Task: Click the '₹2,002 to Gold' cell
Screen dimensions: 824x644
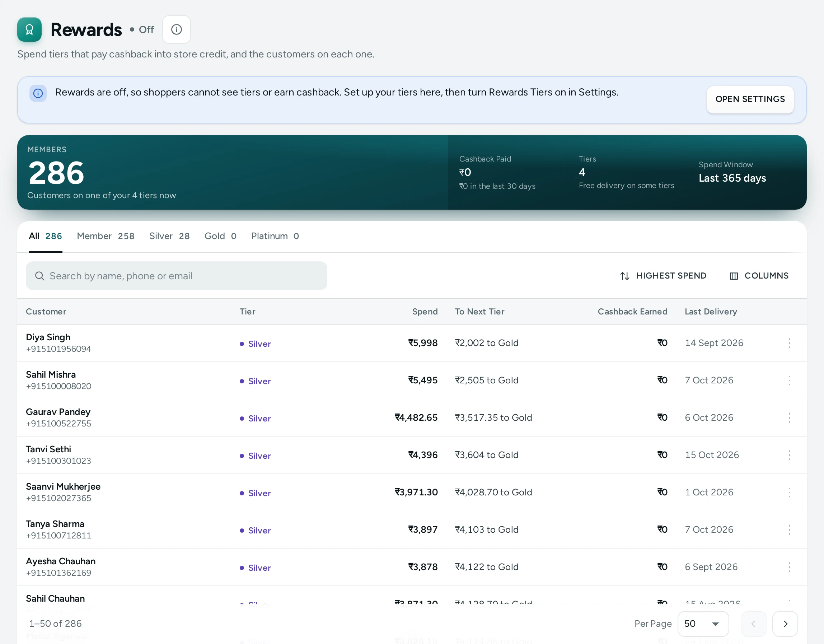Action: [x=487, y=343]
